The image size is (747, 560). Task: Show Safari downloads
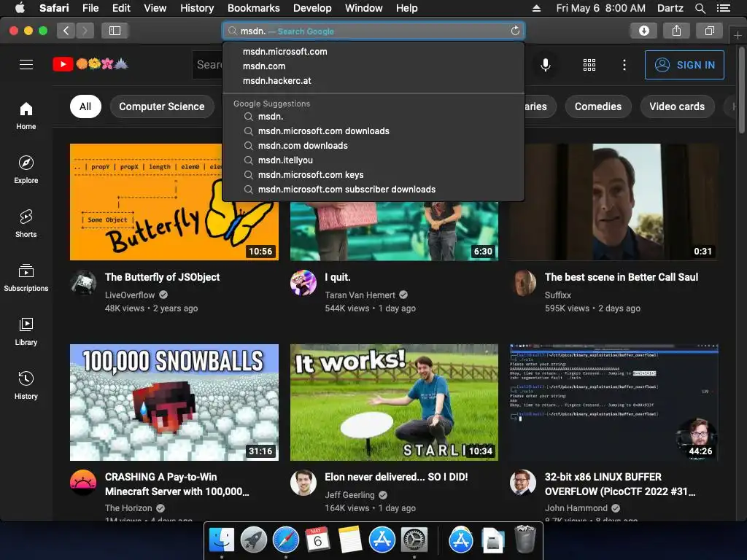pyautogui.click(x=643, y=31)
